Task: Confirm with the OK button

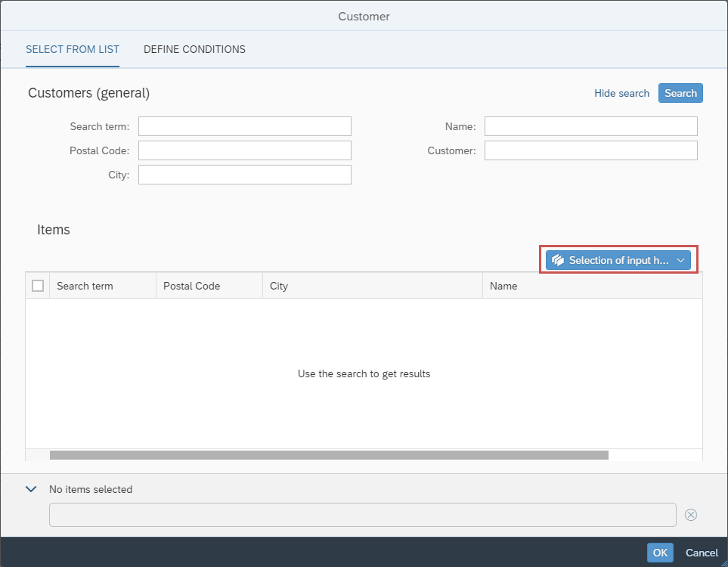Action: tap(660, 553)
